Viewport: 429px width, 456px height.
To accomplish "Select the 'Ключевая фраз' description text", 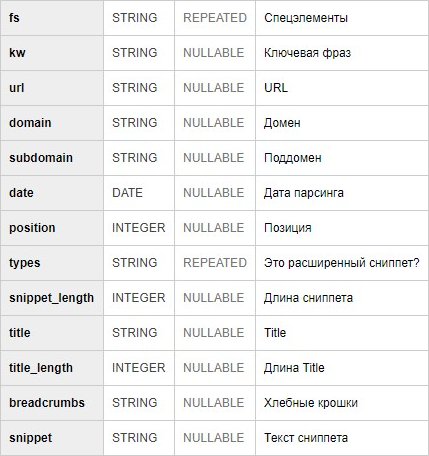I will click(x=307, y=53).
